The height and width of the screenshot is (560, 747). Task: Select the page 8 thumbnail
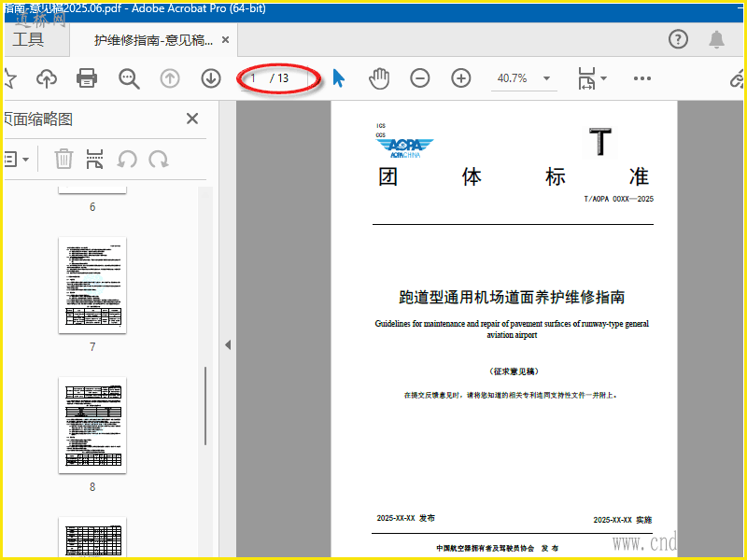(x=92, y=425)
